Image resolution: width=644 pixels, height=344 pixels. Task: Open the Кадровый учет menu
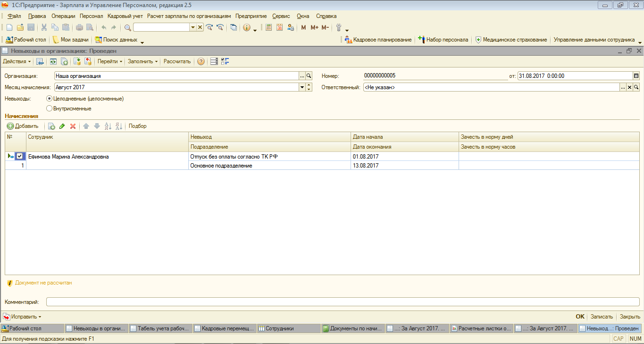coord(125,16)
